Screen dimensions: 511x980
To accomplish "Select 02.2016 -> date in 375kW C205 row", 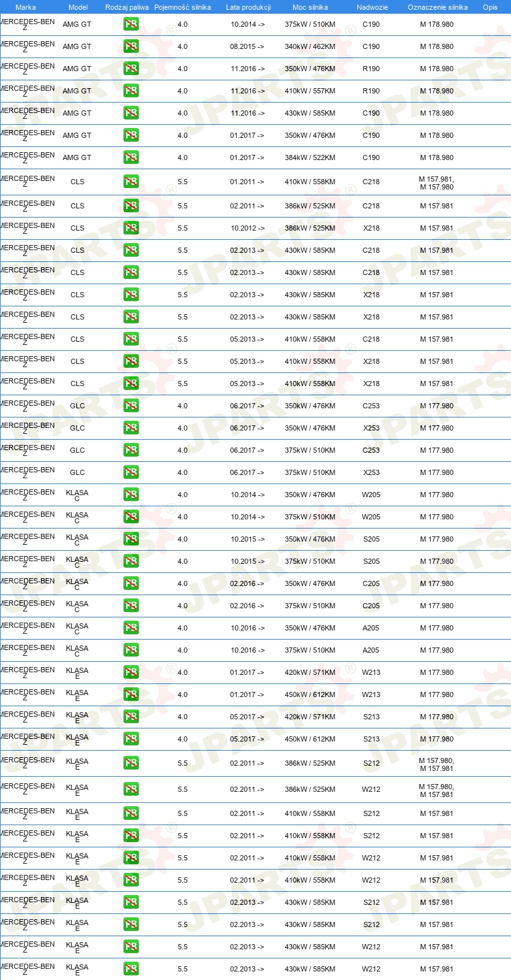I will 247,606.
